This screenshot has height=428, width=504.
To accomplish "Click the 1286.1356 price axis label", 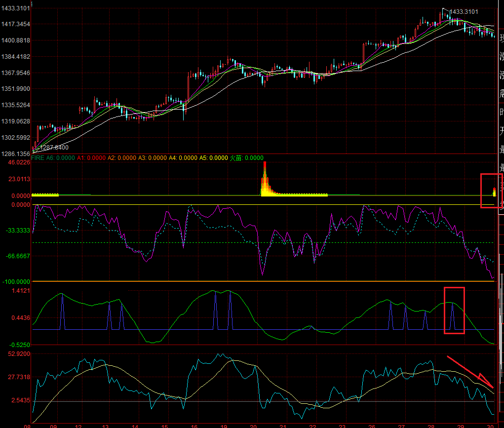I will [x=15, y=154].
